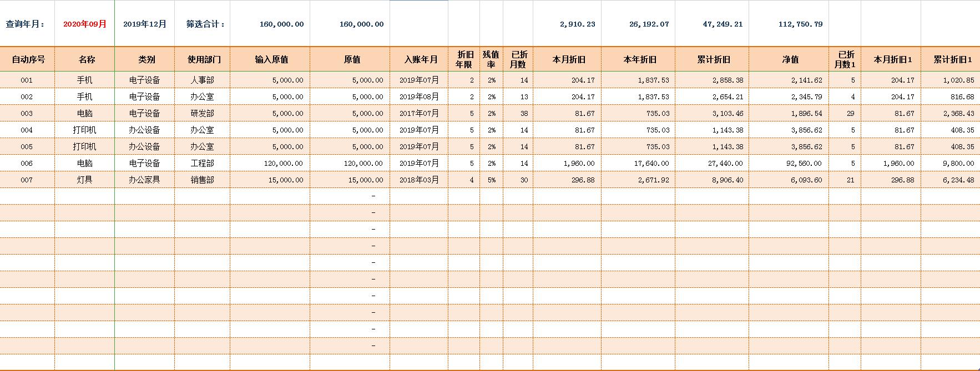Select serial number cell 001

(27, 80)
